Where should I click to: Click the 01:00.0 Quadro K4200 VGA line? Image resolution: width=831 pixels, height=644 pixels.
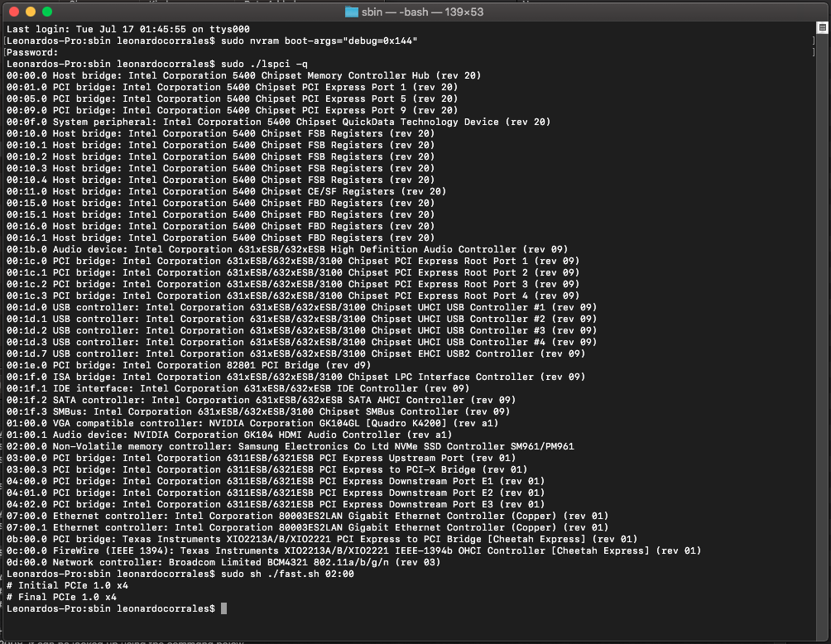[252, 424]
